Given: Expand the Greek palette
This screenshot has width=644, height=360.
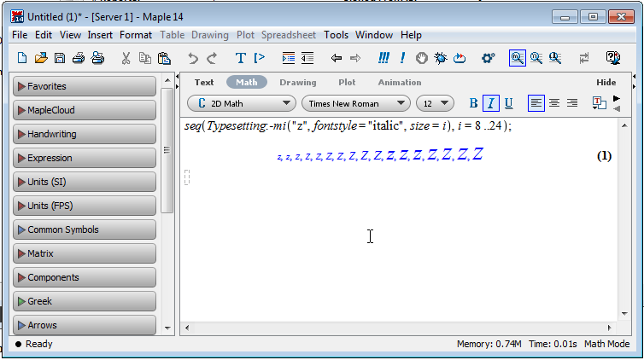Looking at the screenshot, I should click(x=84, y=301).
